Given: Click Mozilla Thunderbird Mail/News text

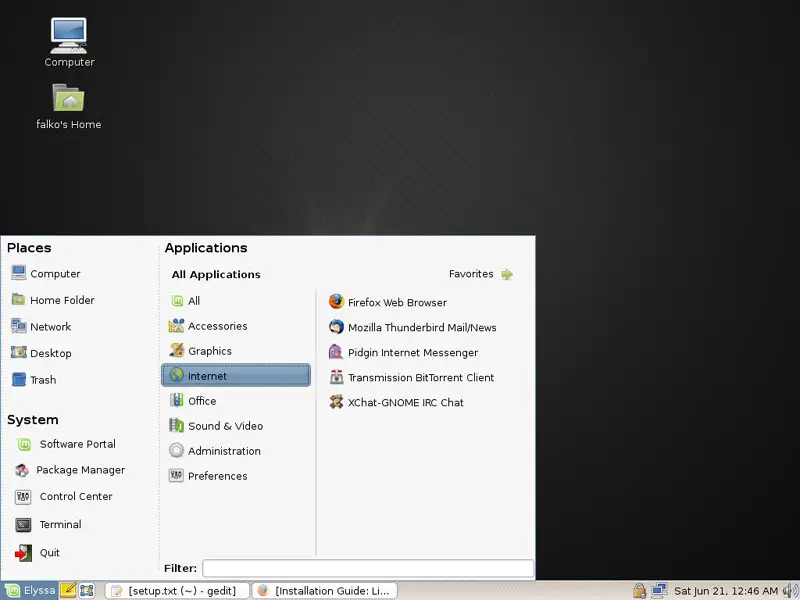Looking at the screenshot, I should (422, 328).
